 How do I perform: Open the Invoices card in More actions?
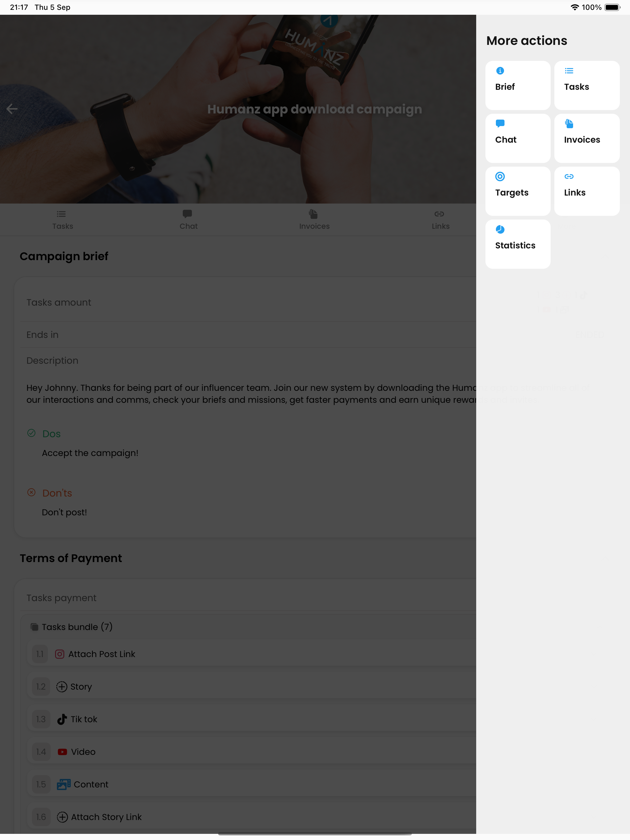click(587, 138)
